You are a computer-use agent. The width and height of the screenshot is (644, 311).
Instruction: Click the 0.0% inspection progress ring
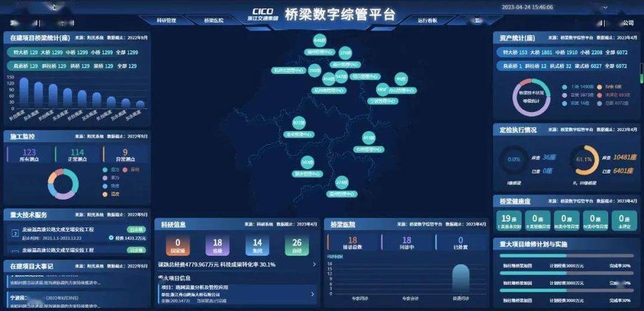click(514, 160)
